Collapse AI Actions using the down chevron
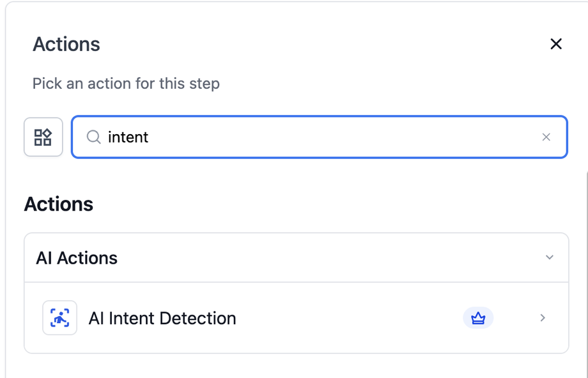This screenshot has height=378, width=588. [550, 257]
